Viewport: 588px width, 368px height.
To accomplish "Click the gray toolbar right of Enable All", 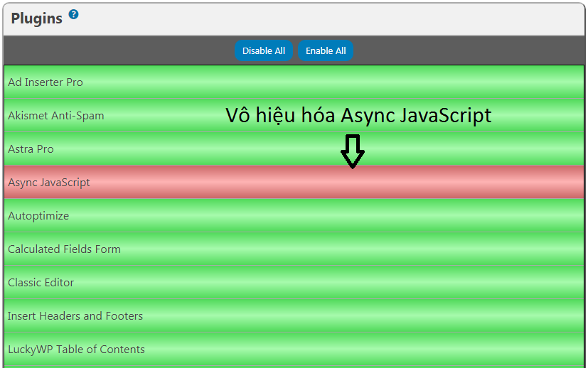I will [469, 51].
